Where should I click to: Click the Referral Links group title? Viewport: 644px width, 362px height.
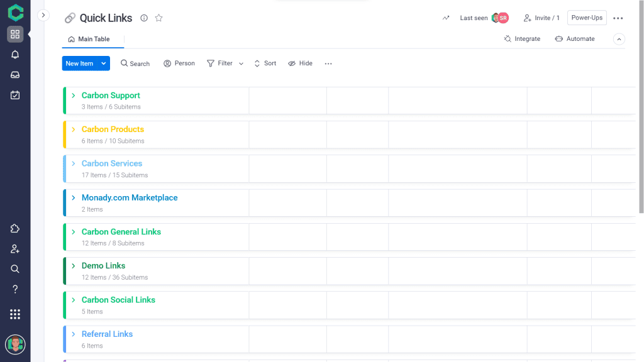pos(107,334)
